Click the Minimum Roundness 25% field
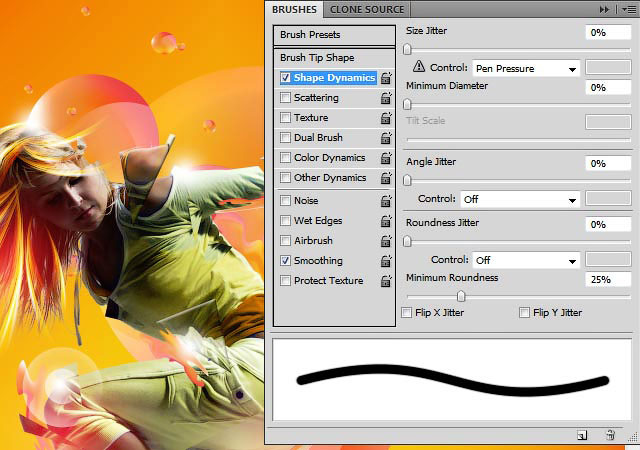640x450 pixels. [608, 279]
